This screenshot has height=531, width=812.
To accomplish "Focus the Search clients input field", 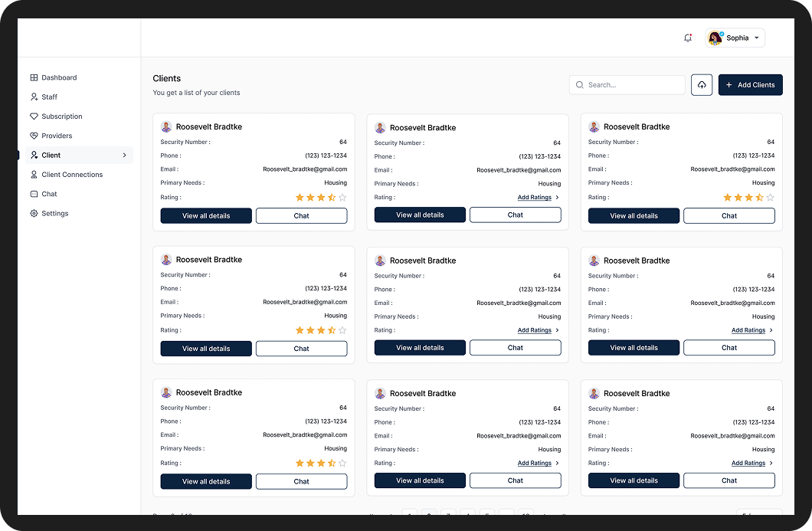I will pyautogui.click(x=627, y=85).
